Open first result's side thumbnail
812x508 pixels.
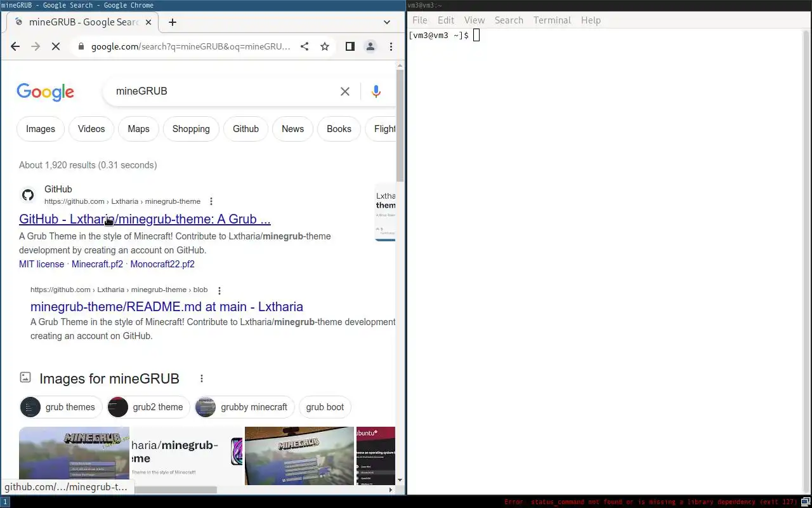point(385,213)
